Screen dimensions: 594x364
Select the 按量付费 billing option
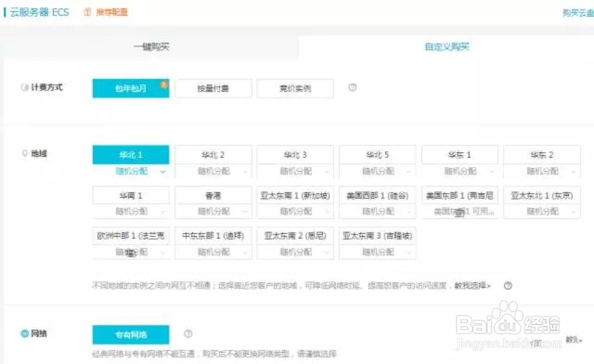(x=213, y=88)
